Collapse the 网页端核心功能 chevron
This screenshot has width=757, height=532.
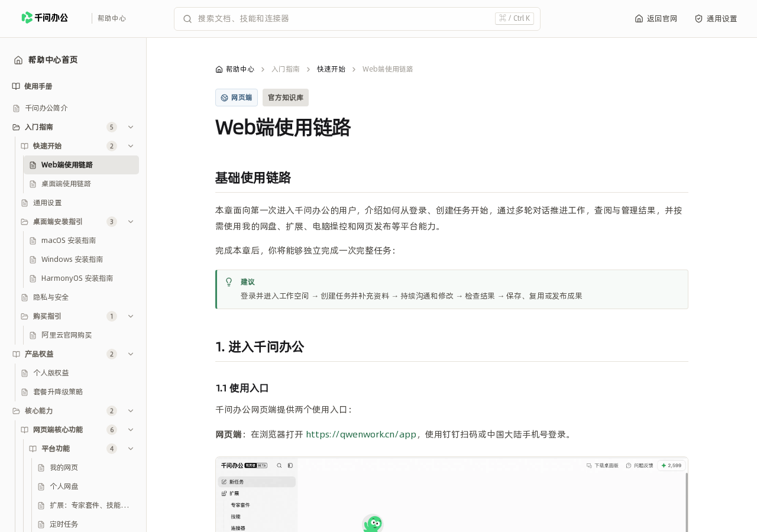131,430
